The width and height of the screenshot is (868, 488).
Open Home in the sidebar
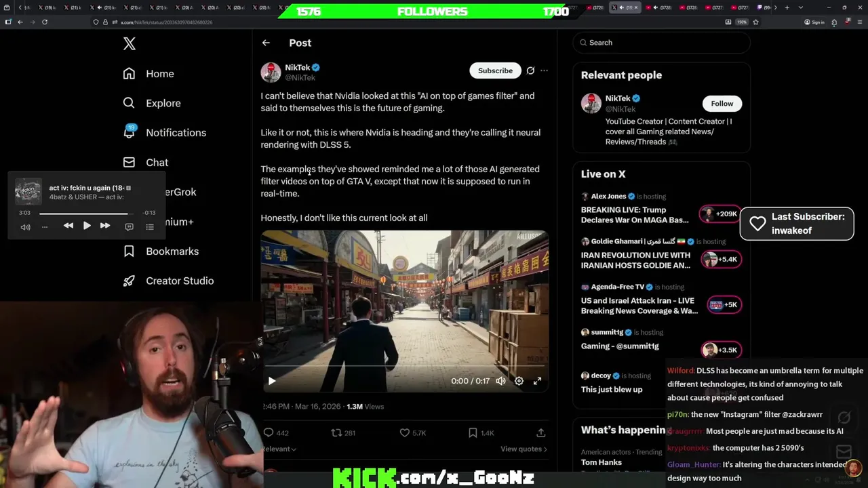(x=149, y=73)
